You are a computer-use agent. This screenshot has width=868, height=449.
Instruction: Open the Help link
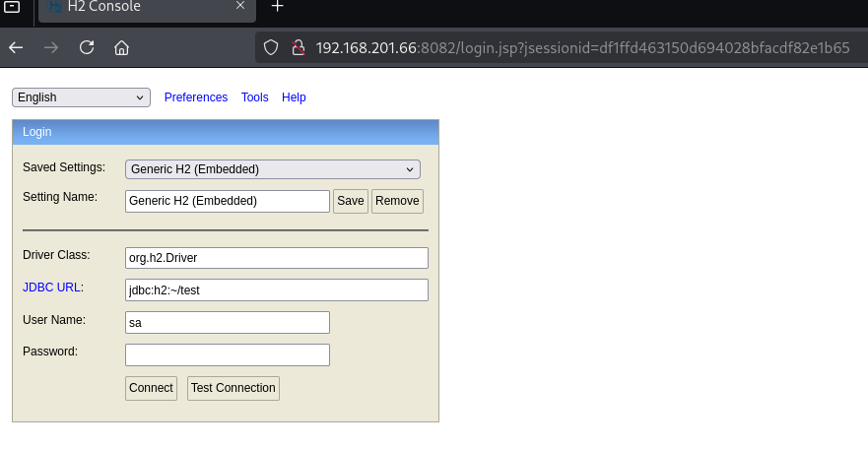[294, 97]
